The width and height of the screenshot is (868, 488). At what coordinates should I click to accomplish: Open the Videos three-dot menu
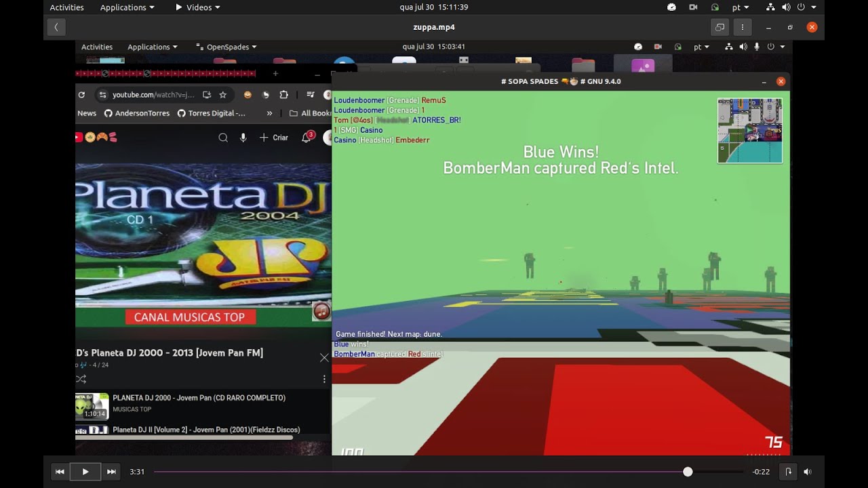(x=743, y=27)
